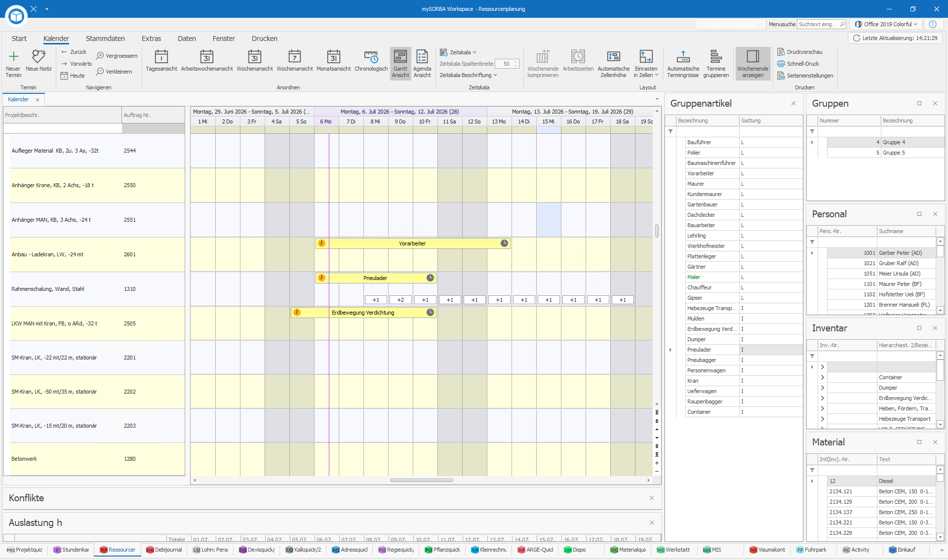Open the Fenster ribbon tab
948x560 pixels.
tap(224, 39)
